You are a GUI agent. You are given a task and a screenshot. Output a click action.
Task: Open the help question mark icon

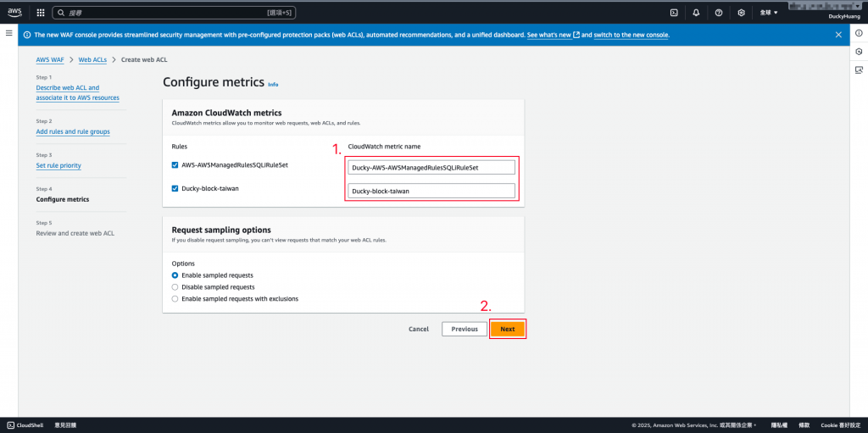pyautogui.click(x=719, y=12)
